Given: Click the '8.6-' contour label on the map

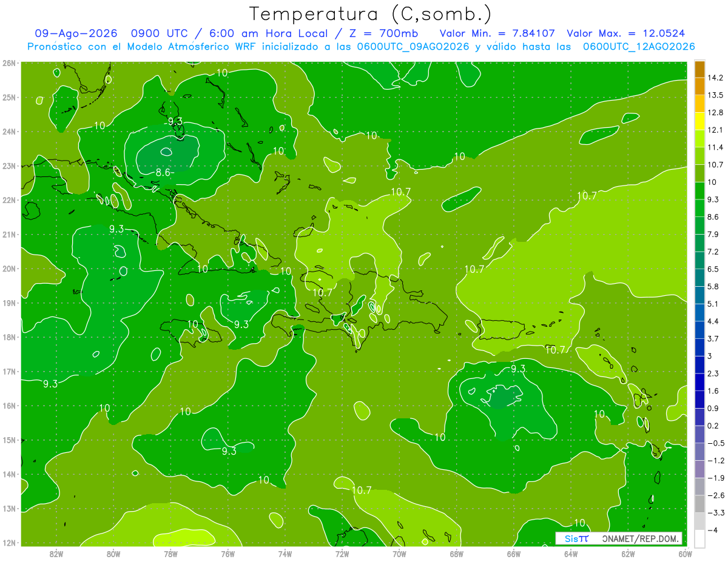Looking at the screenshot, I should click(164, 173).
